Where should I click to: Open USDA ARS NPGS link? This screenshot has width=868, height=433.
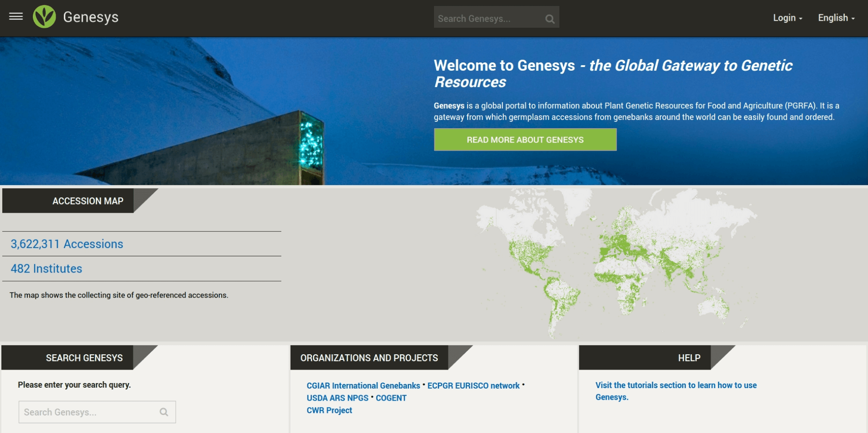[x=337, y=398]
